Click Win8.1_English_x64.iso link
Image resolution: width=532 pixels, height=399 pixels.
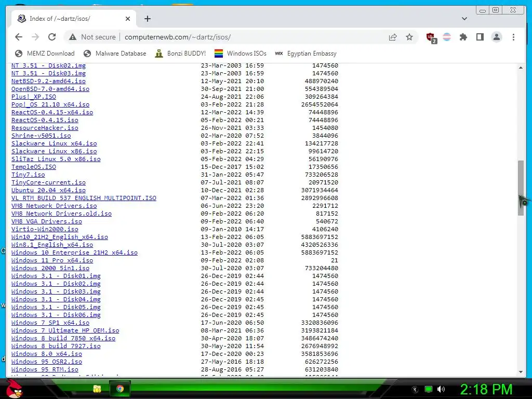click(x=52, y=245)
